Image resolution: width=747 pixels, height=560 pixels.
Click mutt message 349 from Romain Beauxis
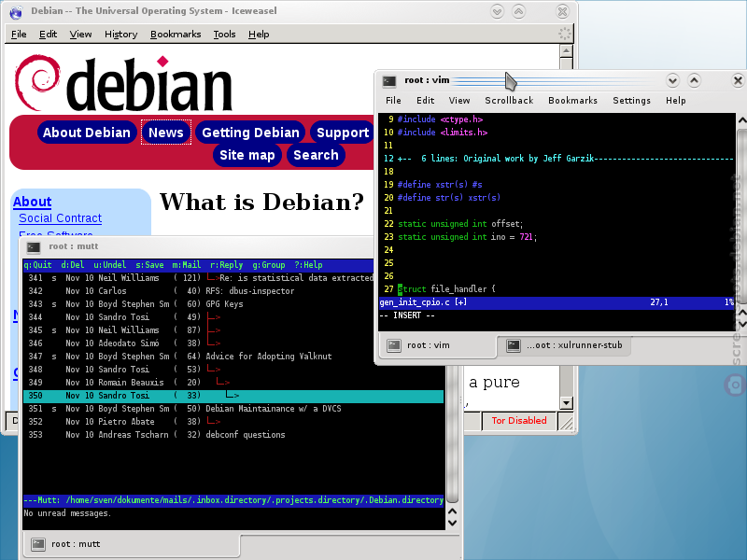233,383
